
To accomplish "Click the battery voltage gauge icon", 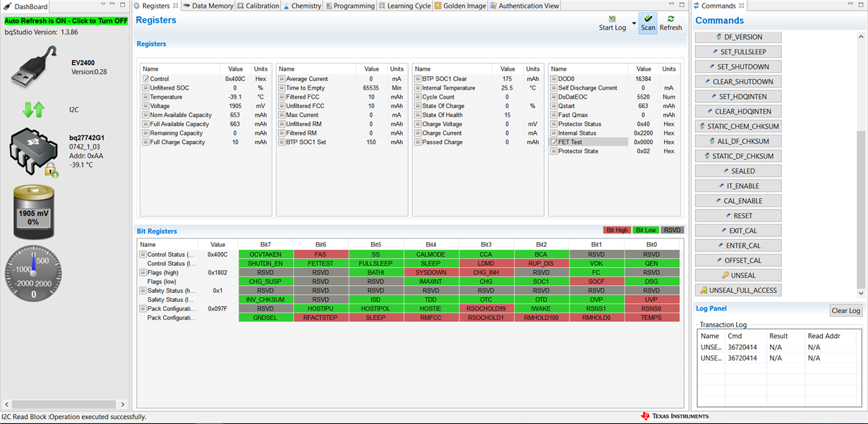I will coord(33,212).
